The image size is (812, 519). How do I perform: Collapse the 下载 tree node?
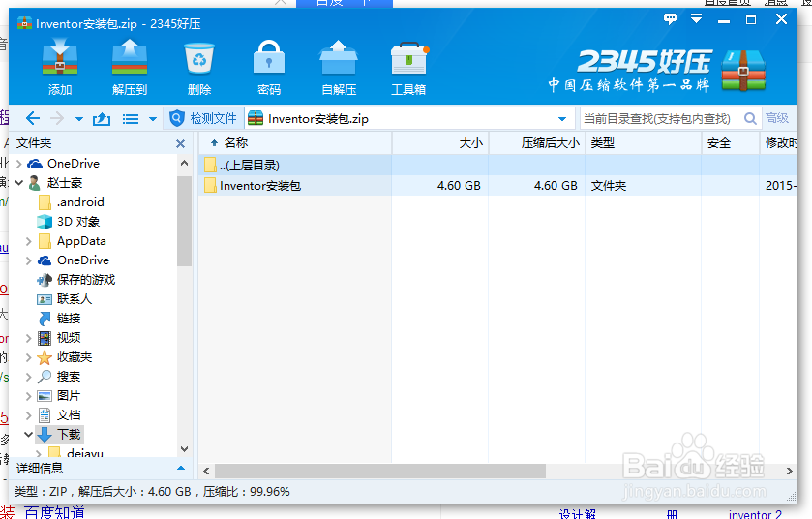pyautogui.click(x=29, y=434)
